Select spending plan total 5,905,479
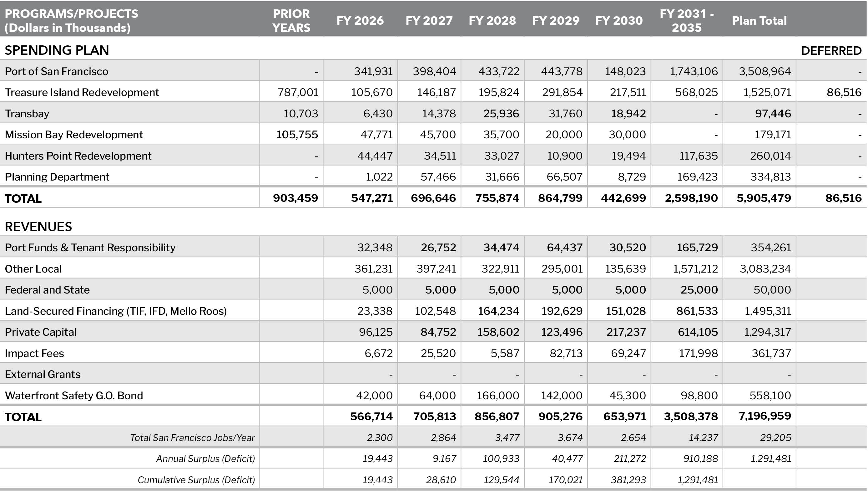 764,198
